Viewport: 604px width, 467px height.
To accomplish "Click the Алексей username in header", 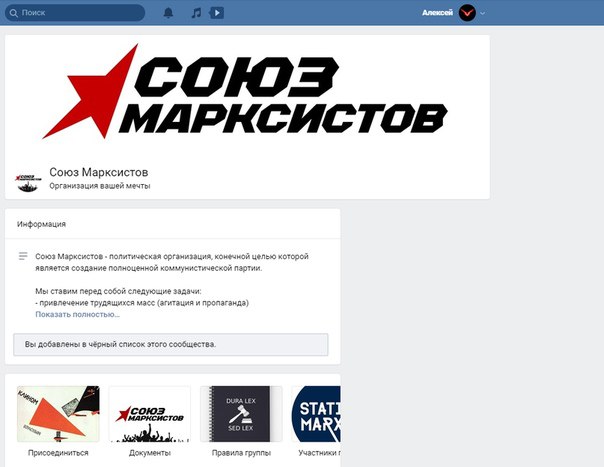I will (437, 13).
